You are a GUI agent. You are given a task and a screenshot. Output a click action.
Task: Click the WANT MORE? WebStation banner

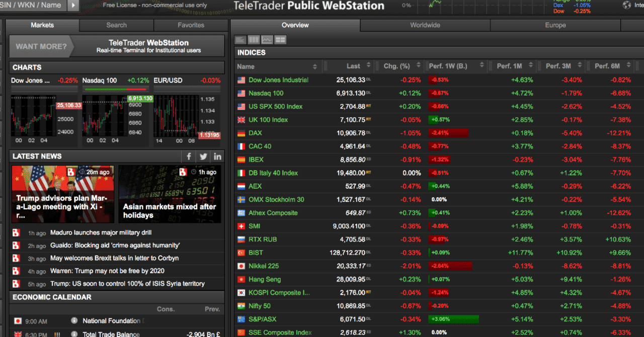click(x=117, y=46)
